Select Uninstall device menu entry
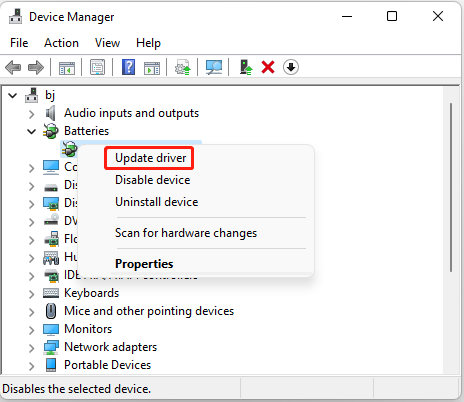This screenshot has width=464, height=402. (x=156, y=202)
